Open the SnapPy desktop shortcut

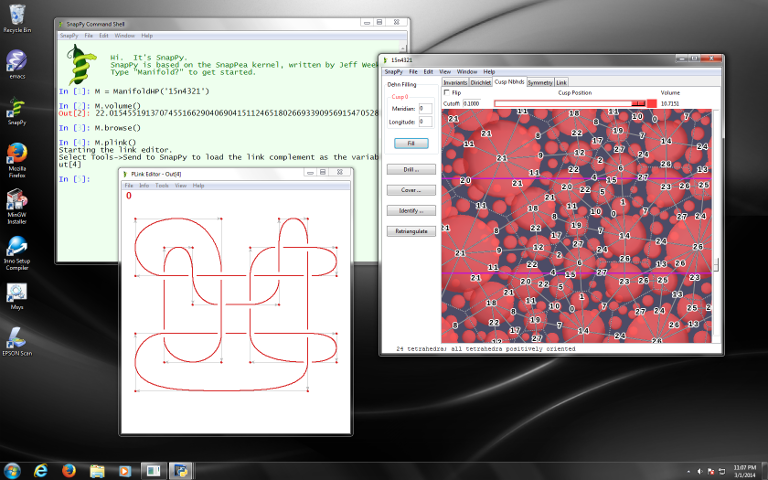[17, 110]
